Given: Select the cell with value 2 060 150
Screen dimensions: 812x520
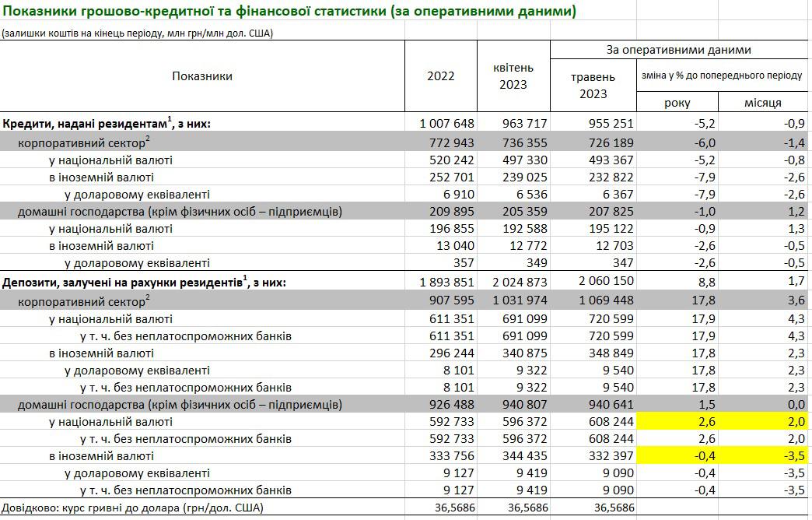Looking at the screenshot, I should click(x=603, y=282).
